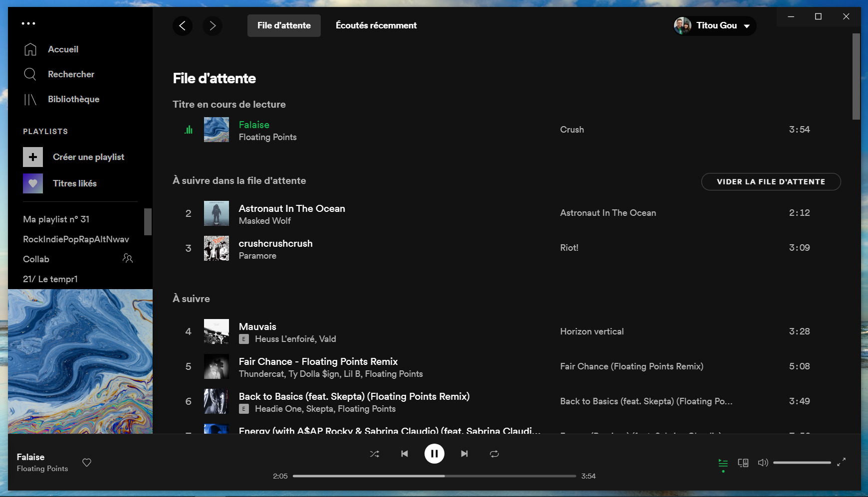Toggle the queue view icon
This screenshot has height=497, width=868.
coord(723,463)
